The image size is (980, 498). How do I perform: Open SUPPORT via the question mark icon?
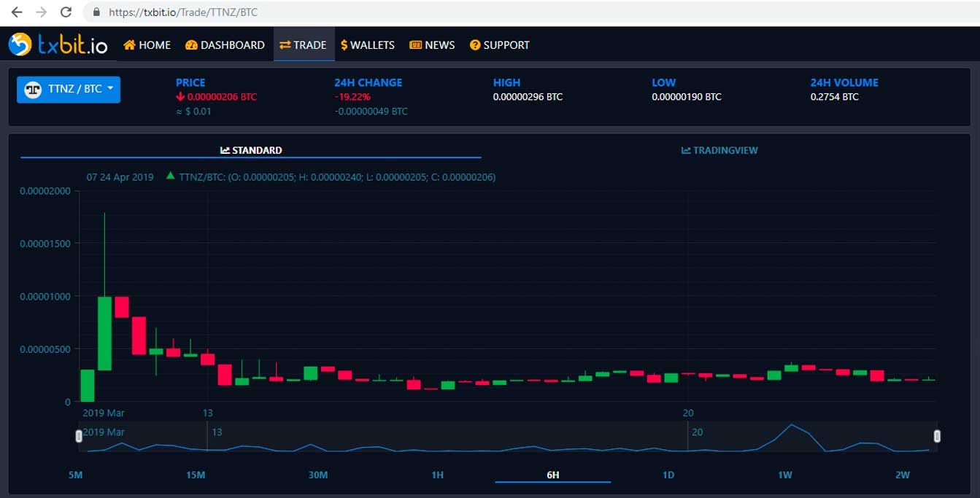(474, 44)
